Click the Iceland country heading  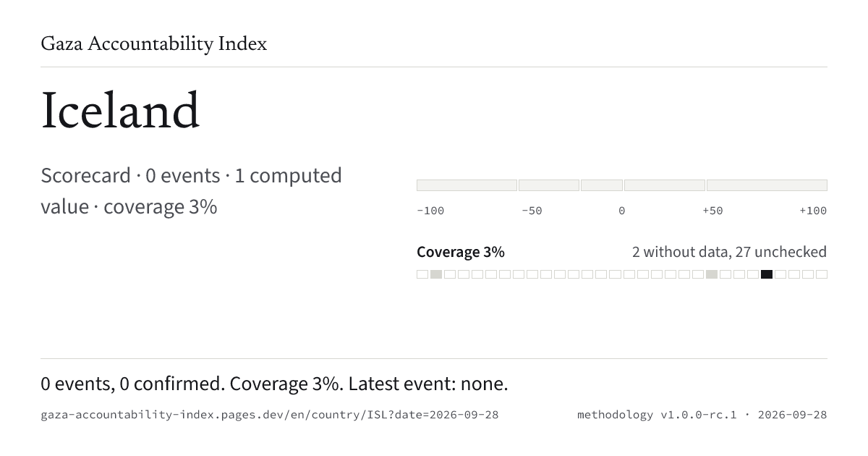[x=120, y=112]
